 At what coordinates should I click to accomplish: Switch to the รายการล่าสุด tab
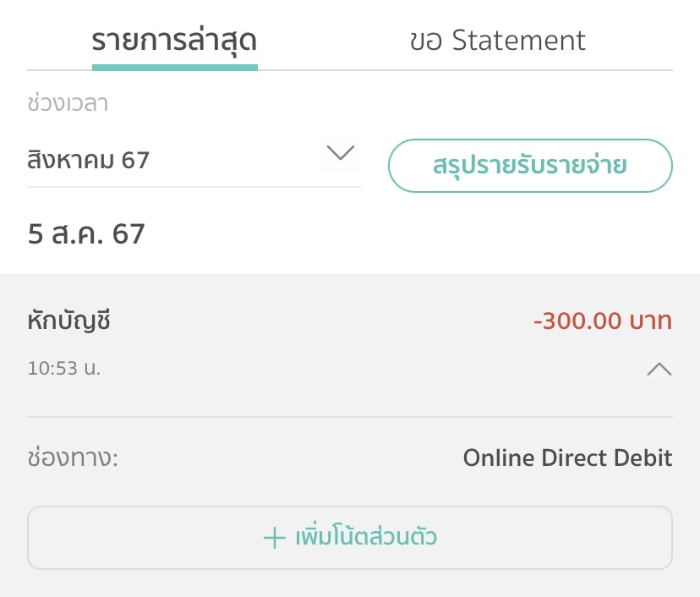click(174, 41)
